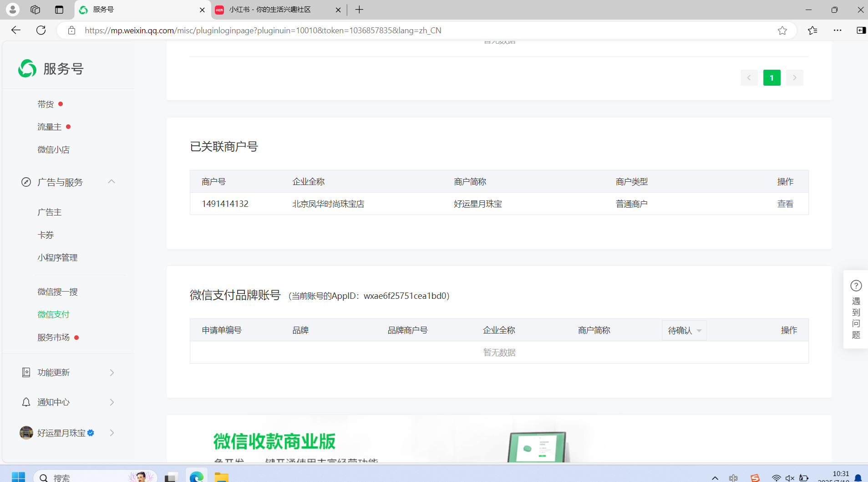Click the taskbar 搜索 search box
Image resolution: width=868 pixels, height=482 pixels.
point(96,477)
